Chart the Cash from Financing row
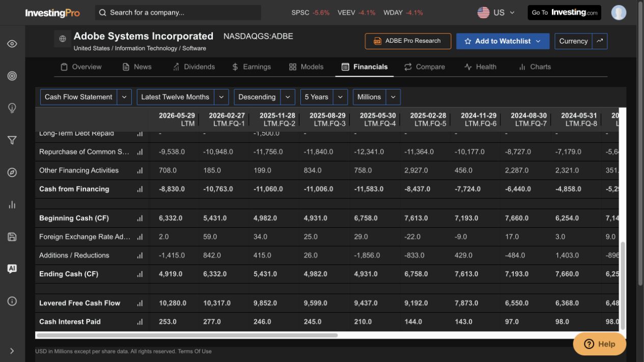 pyautogui.click(x=139, y=189)
